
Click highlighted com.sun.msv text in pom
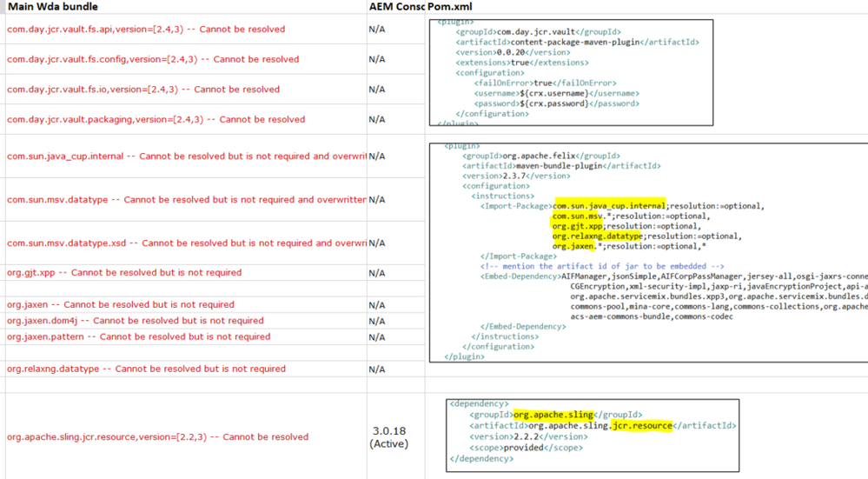coord(578,216)
